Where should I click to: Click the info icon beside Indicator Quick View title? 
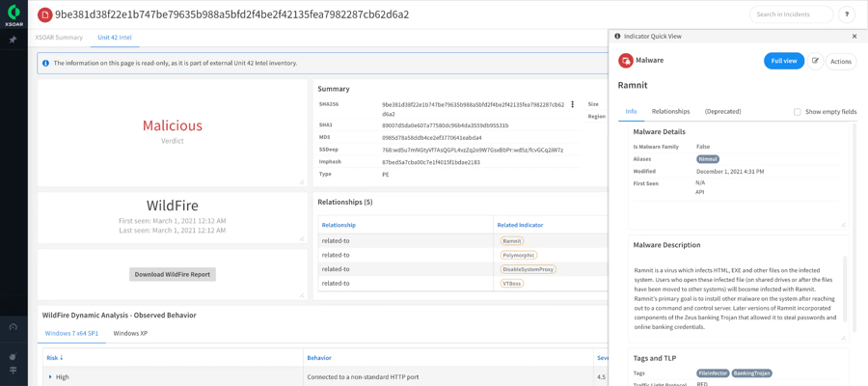click(617, 36)
